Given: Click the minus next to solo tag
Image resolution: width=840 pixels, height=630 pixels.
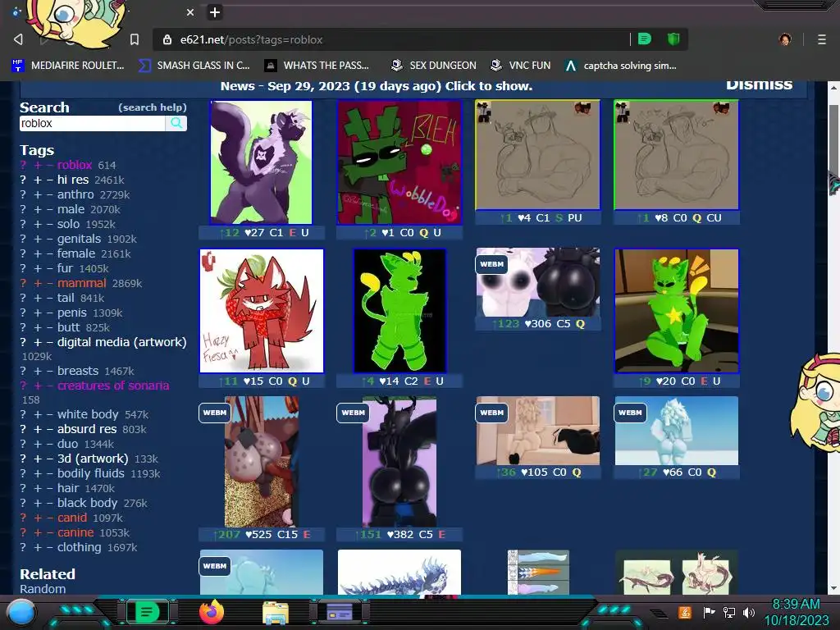Looking at the screenshot, I should [49, 224].
